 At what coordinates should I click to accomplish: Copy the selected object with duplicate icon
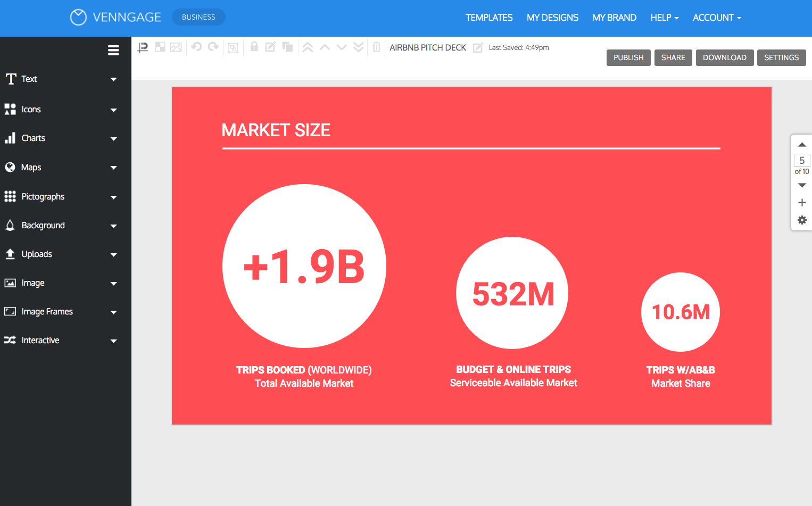pyautogui.click(x=288, y=47)
